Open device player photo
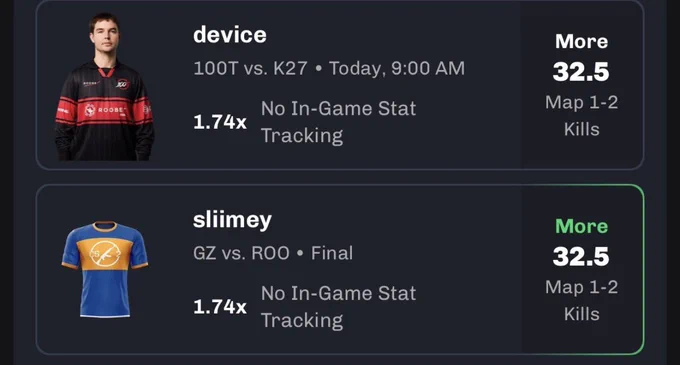Viewport: 680px width, 365px height. click(x=105, y=87)
